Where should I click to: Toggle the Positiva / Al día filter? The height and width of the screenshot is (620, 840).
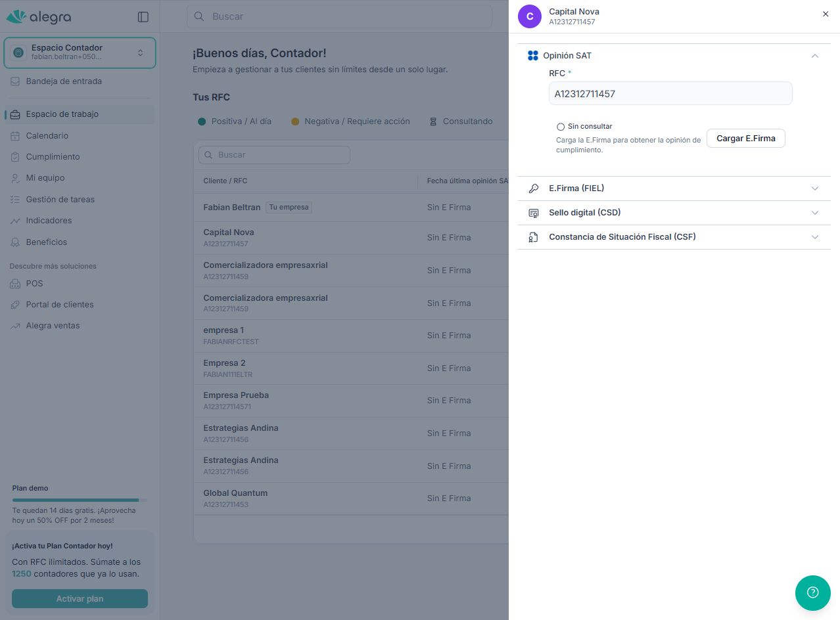pyautogui.click(x=235, y=122)
